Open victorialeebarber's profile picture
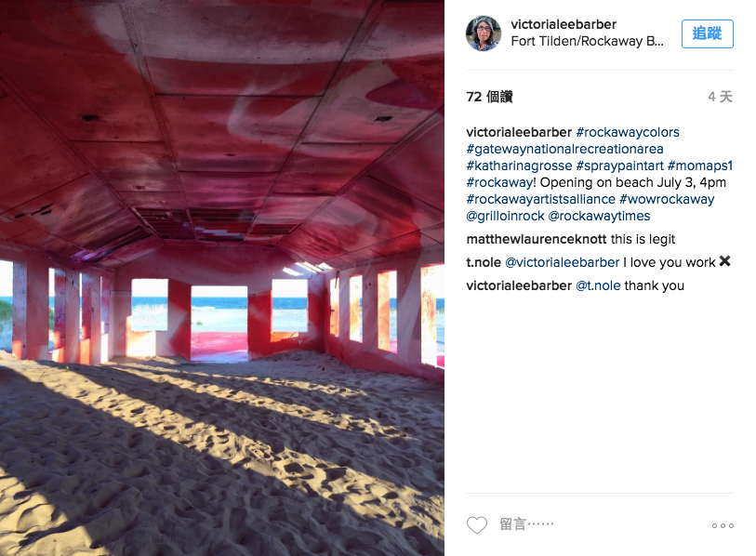Image resolution: width=756 pixels, height=556 pixels. coord(484,33)
